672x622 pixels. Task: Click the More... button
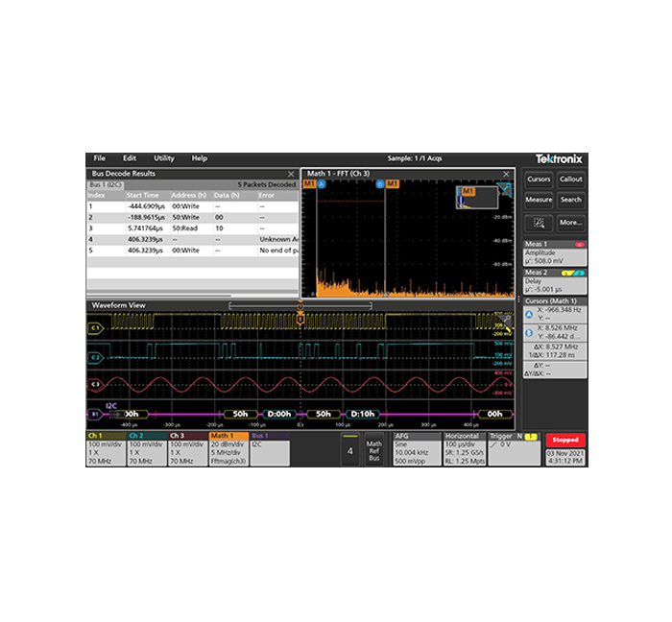pos(571,223)
